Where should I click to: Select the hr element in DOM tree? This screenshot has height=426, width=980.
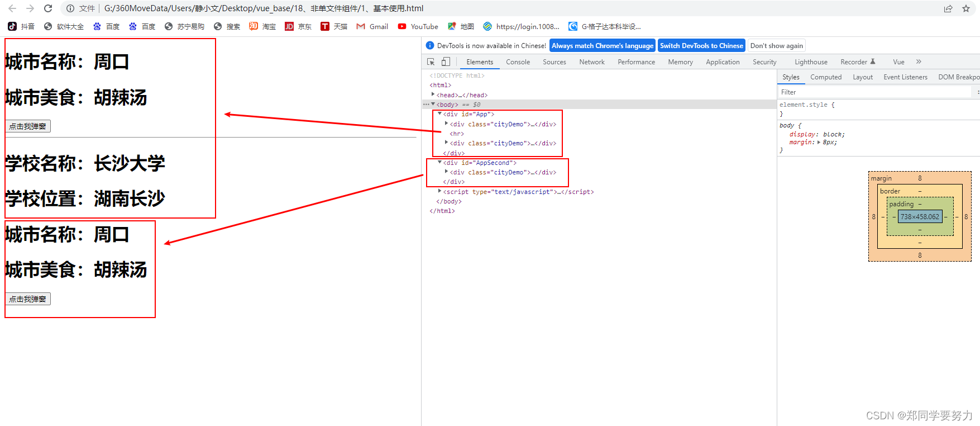pos(457,134)
